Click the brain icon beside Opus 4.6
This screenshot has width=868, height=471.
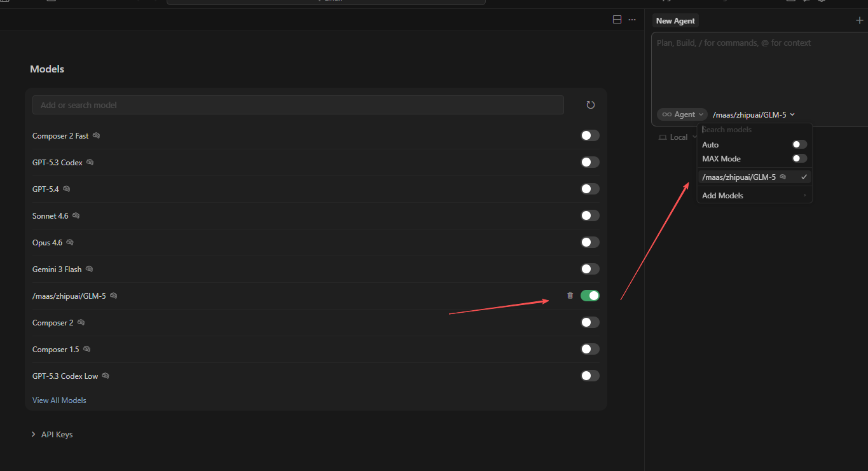(70, 243)
